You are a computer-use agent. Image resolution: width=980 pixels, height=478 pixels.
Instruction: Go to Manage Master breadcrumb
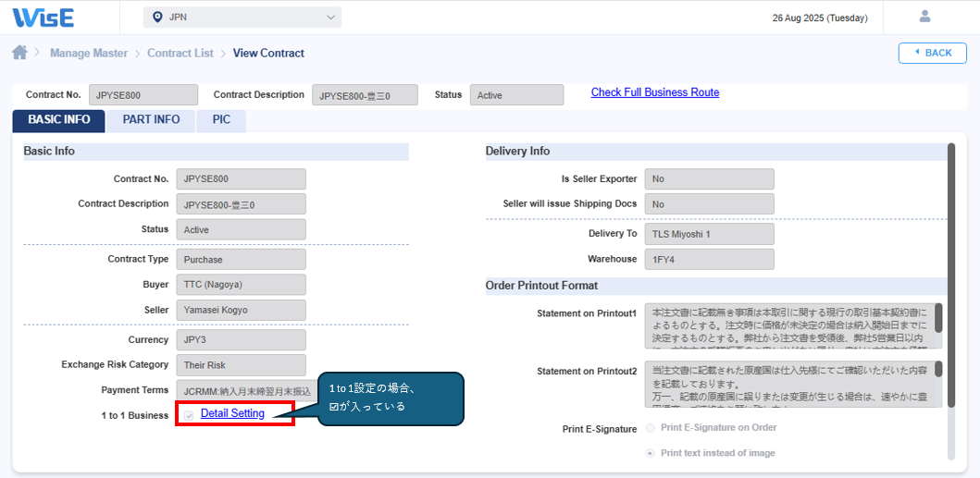pyautogui.click(x=89, y=54)
